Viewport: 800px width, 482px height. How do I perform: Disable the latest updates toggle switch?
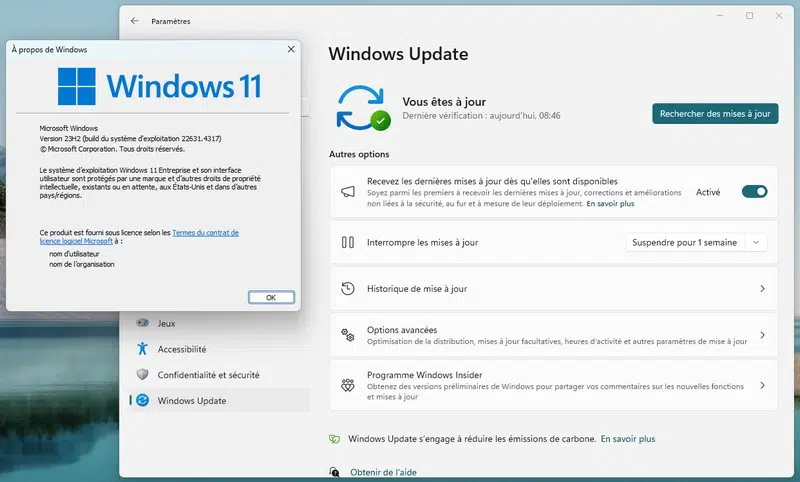pyautogui.click(x=755, y=192)
